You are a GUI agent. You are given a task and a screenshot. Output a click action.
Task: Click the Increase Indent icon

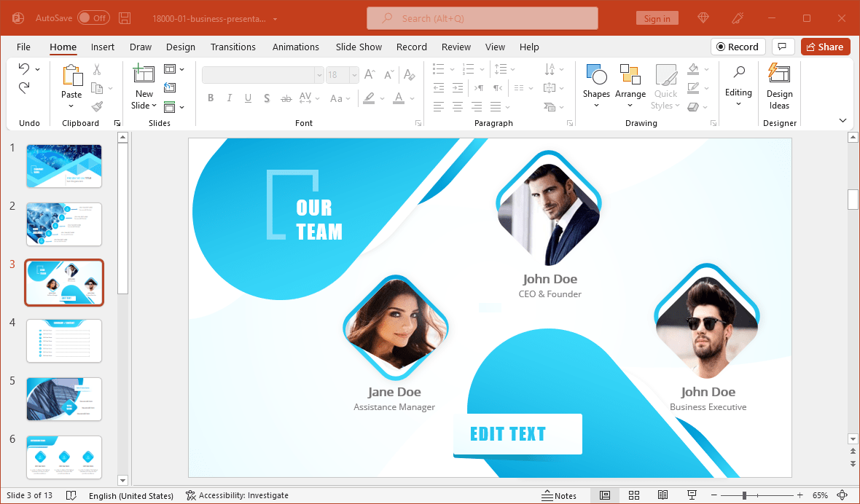[457, 88]
